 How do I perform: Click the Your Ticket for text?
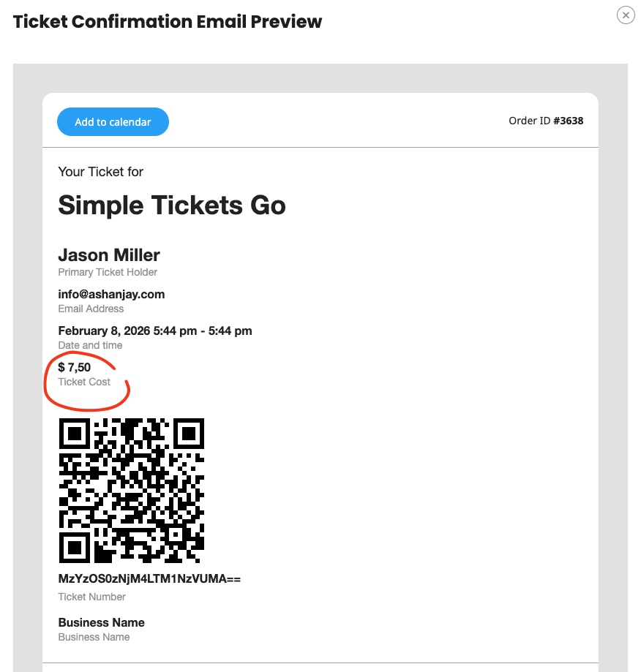(x=101, y=172)
